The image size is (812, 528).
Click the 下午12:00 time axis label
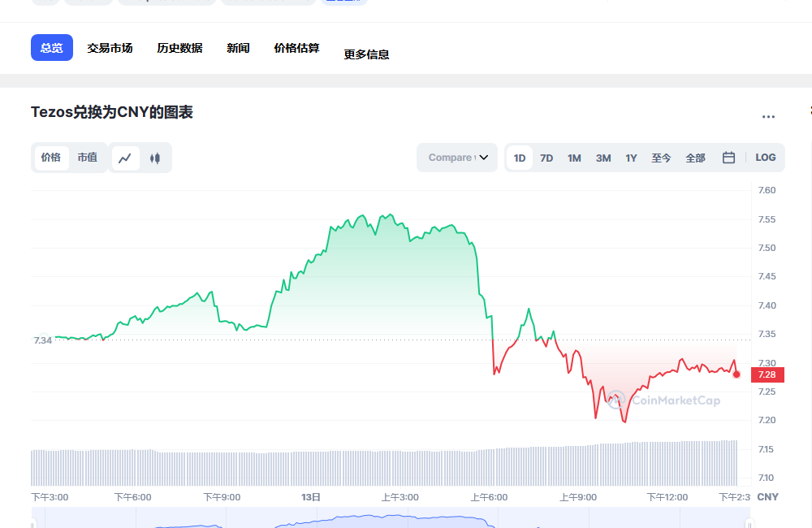point(667,497)
